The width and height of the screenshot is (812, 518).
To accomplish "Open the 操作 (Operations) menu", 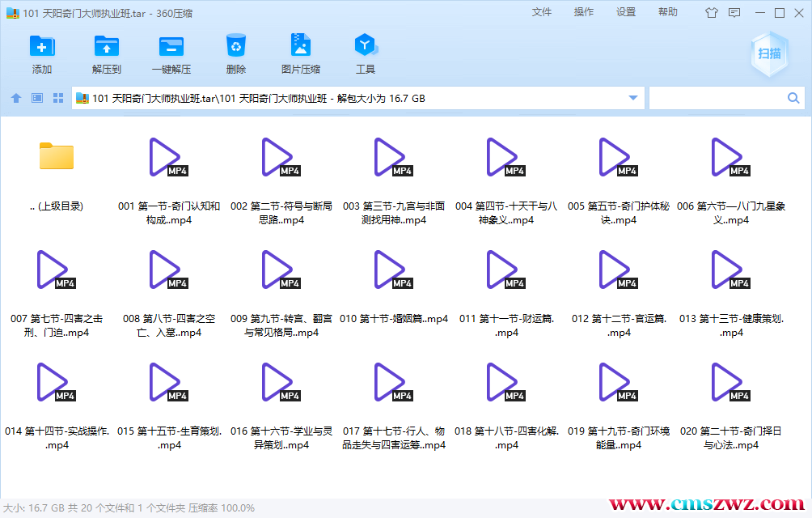I will [584, 13].
